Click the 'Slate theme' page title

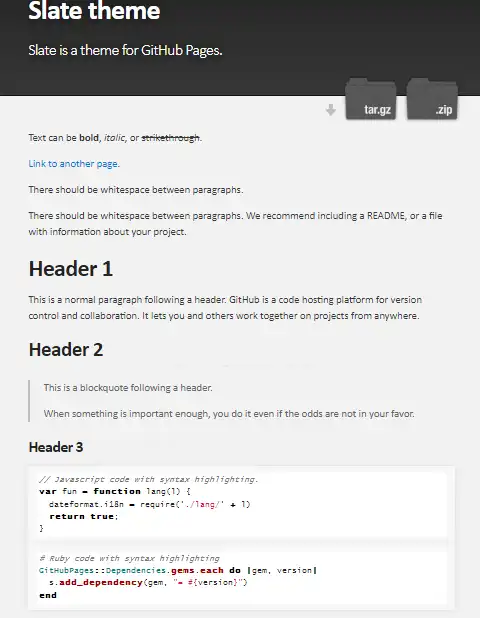pyautogui.click(x=94, y=11)
